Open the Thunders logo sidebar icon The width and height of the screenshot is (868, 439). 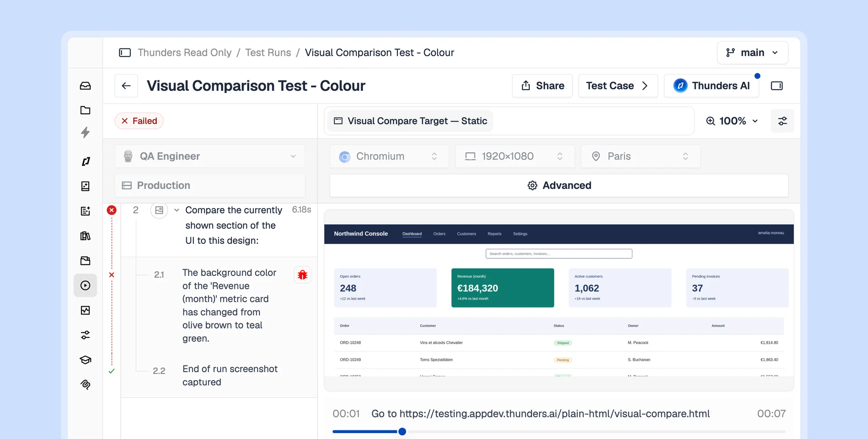(85, 161)
